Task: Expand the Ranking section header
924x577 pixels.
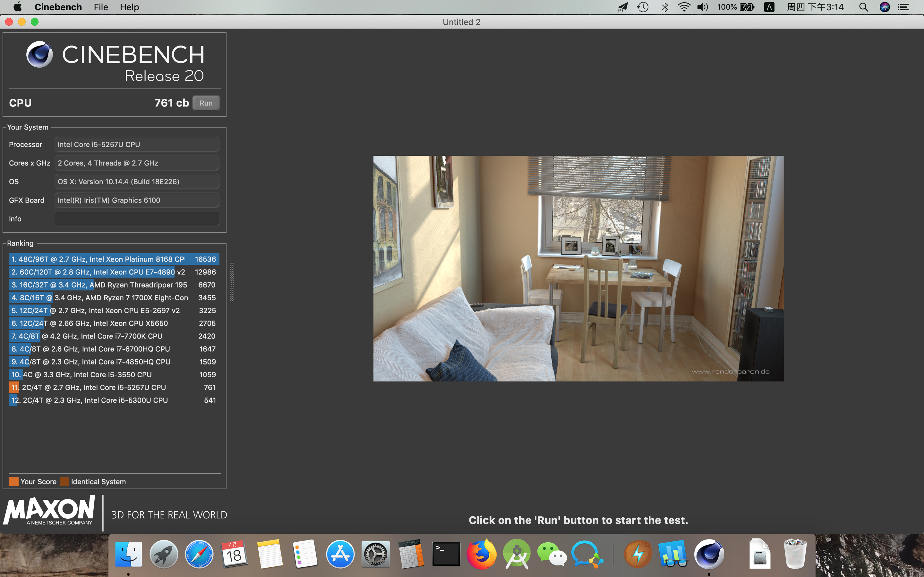Action: [x=19, y=242]
